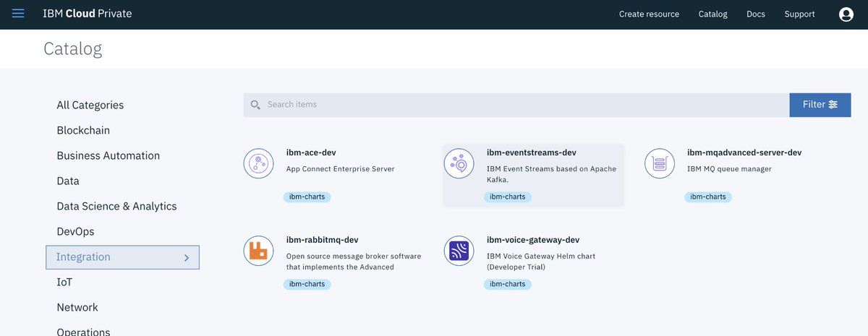Open Docs in the top navigation

(x=756, y=14)
